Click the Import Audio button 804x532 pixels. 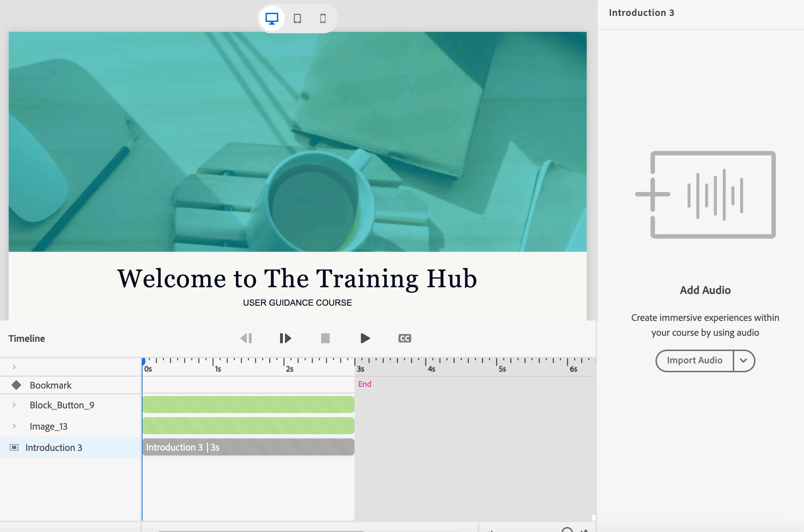[x=694, y=361]
